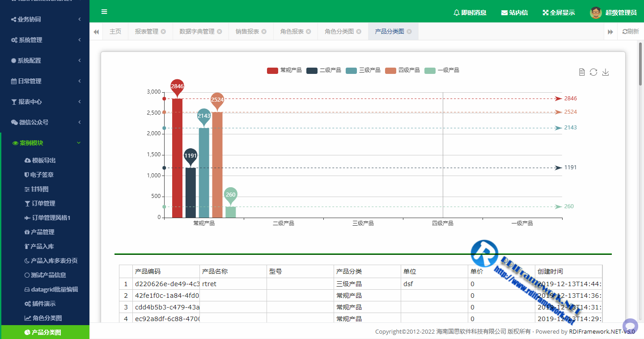This screenshot has width=644, height=339.
Task: Close the 角色报表 tab
Action: (x=309, y=31)
